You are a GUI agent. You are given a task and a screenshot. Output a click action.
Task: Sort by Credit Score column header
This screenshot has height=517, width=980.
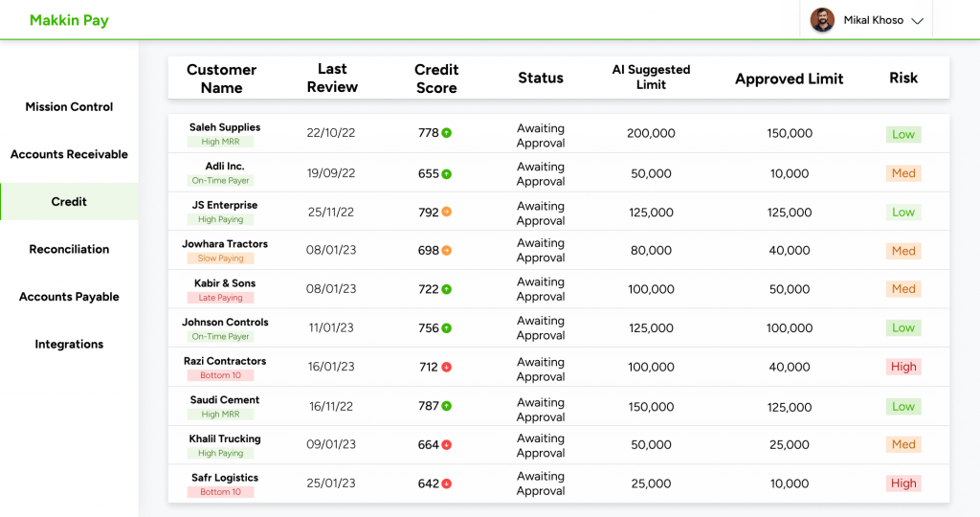pos(436,79)
